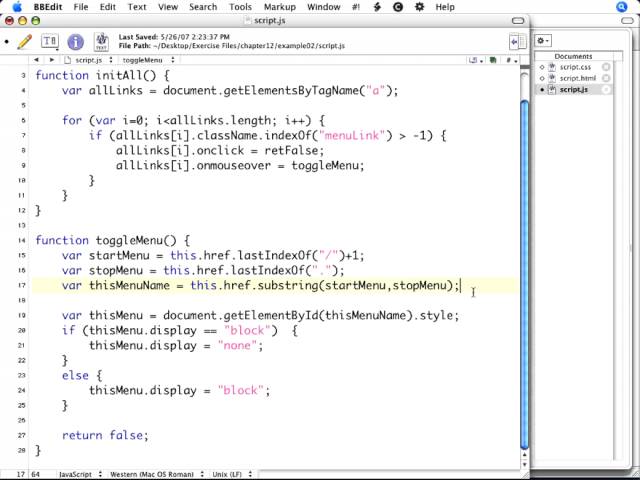This screenshot has width=640, height=480.
Task: Click the Spotlight search icon
Action: point(622,7)
